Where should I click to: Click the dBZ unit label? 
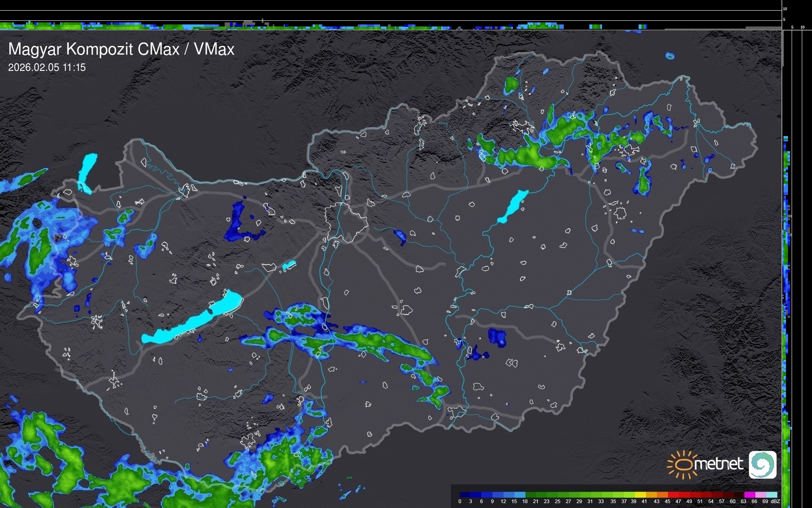775,501
